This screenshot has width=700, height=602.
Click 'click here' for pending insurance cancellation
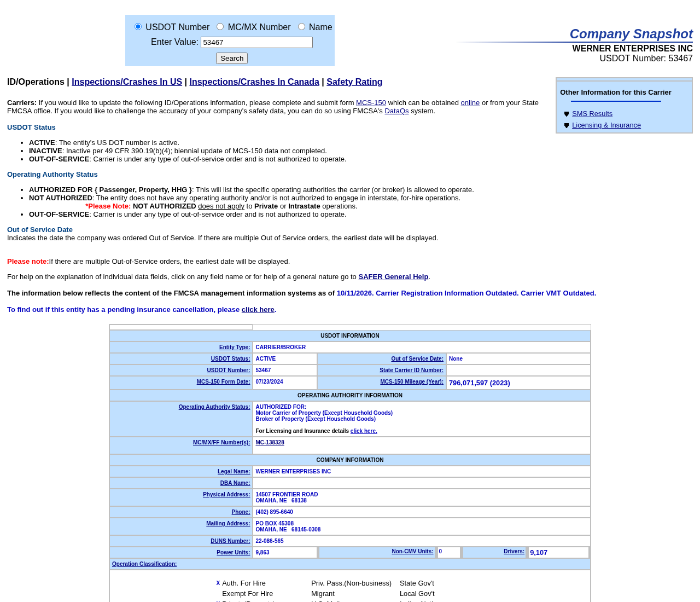point(258,310)
